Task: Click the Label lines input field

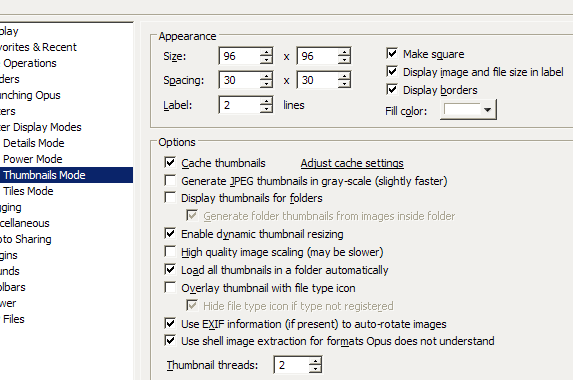Action: click(x=240, y=105)
